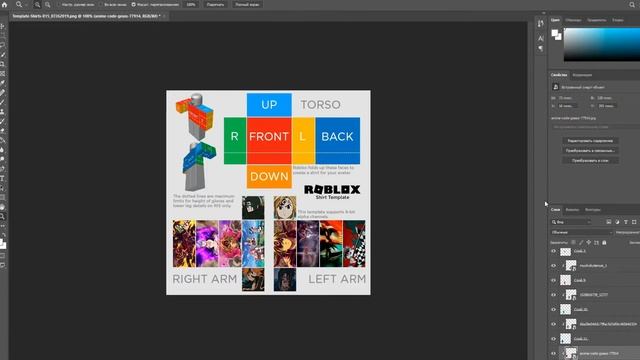
Task: Select the Lasso tool
Action: (3, 45)
